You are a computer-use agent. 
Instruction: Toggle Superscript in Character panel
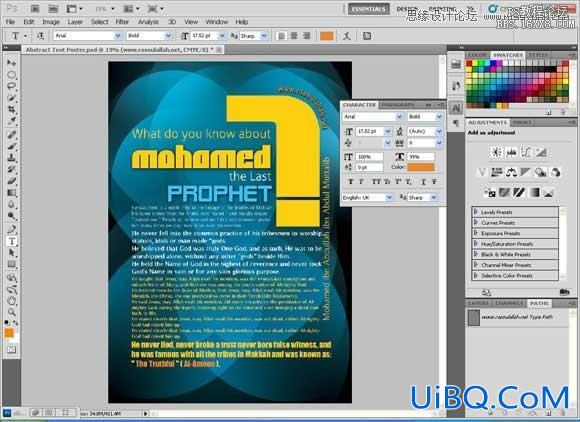398,182
